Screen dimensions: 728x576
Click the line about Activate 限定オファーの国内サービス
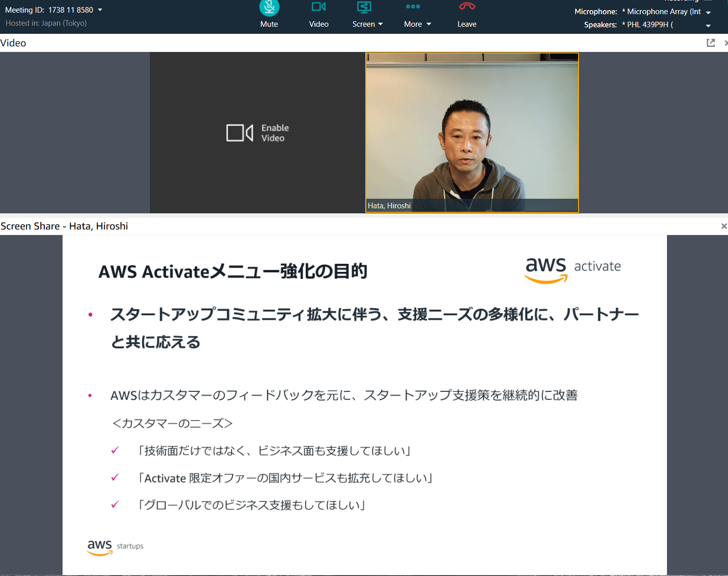285,478
